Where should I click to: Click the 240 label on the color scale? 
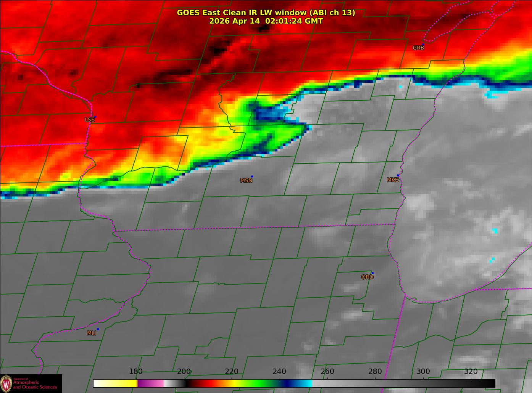pyautogui.click(x=279, y=371)
